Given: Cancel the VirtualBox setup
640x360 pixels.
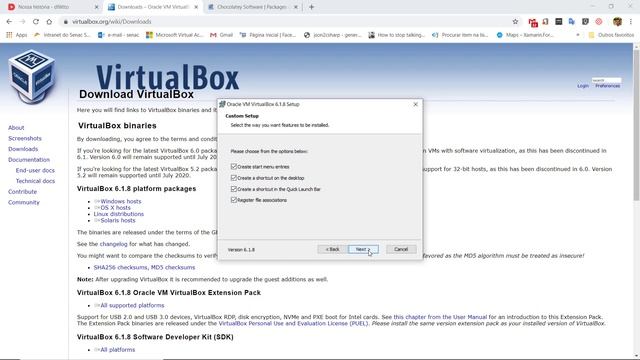Looking at the screenshot, I should (x=401, y=249).
